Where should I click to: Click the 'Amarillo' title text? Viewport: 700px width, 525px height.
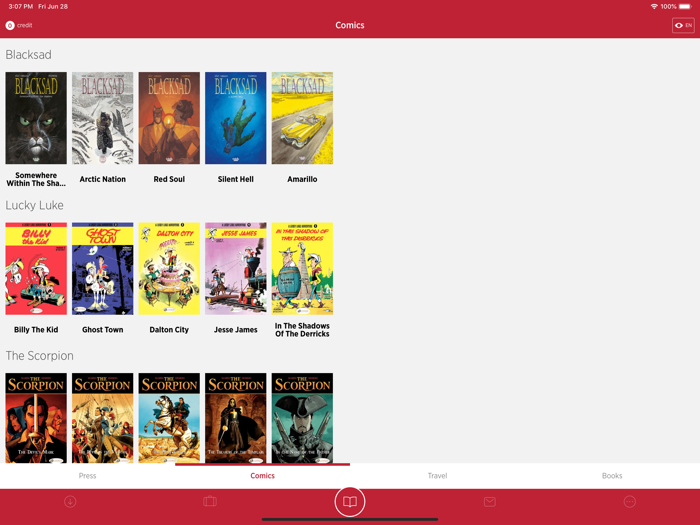[302, 179]
